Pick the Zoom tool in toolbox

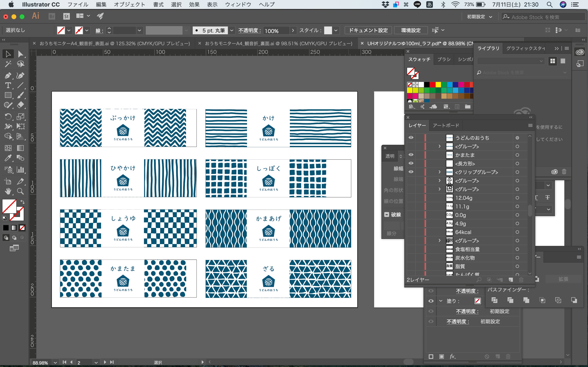20,191
